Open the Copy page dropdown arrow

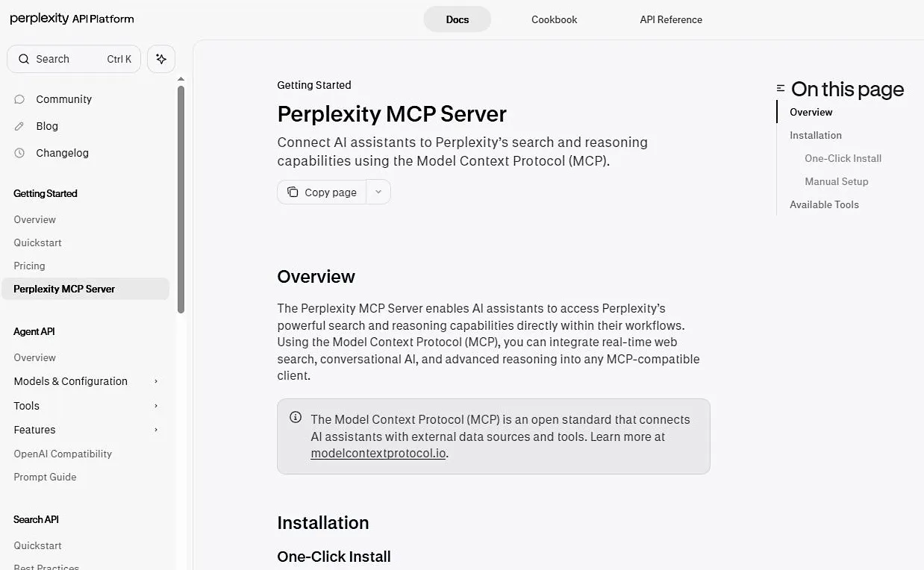tap(378, 192)
